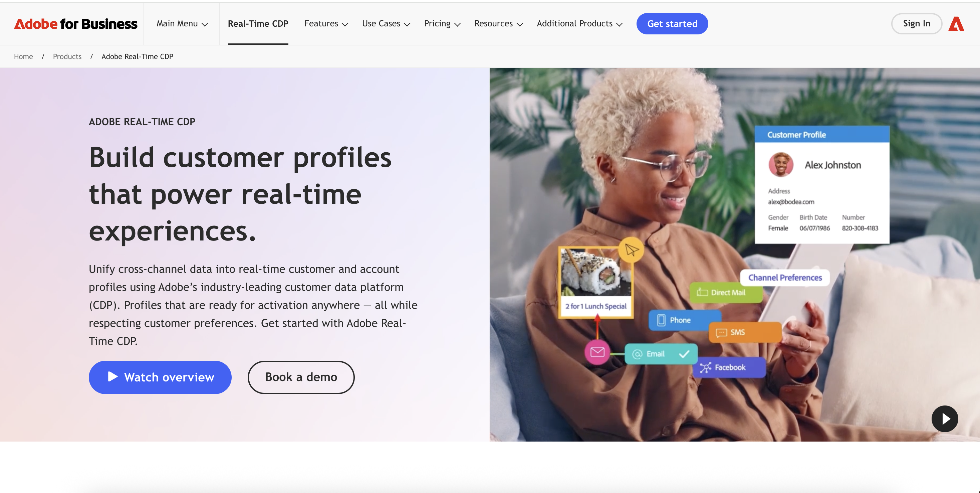This screenshot has width=980, height=493.
Task: Open the Additional Products menu
Action: pyautogui.click(x=579, y=24)
